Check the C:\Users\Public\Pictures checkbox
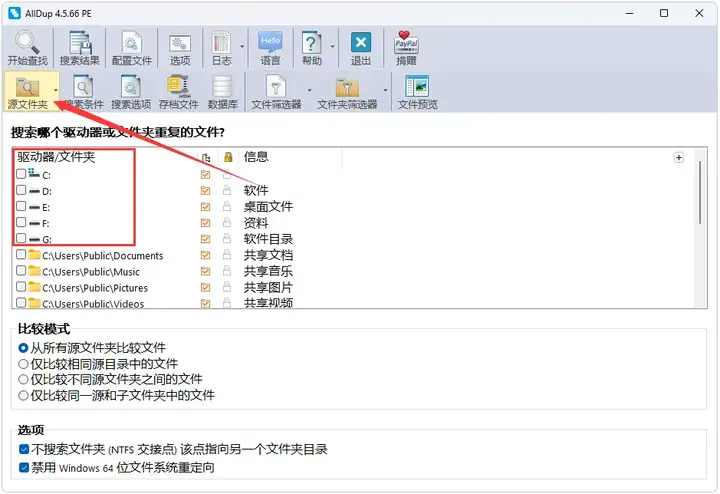The height and width of the screenshot is (494, 720). [21, 286]
